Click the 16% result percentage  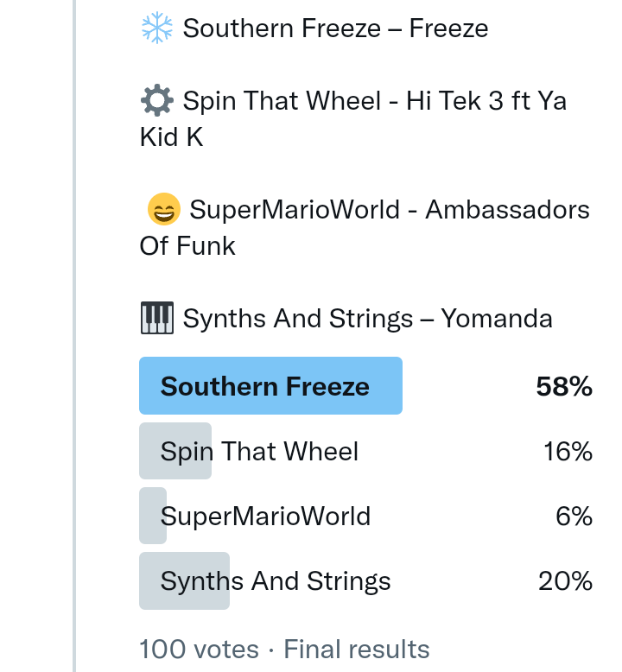tap(568, 452)
